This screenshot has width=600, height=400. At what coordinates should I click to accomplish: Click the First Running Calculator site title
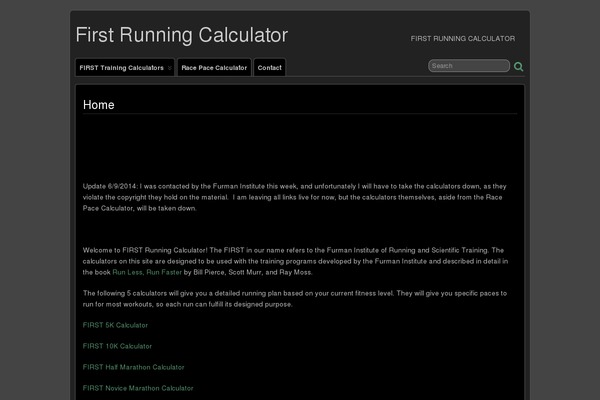(x=181, y=35)
